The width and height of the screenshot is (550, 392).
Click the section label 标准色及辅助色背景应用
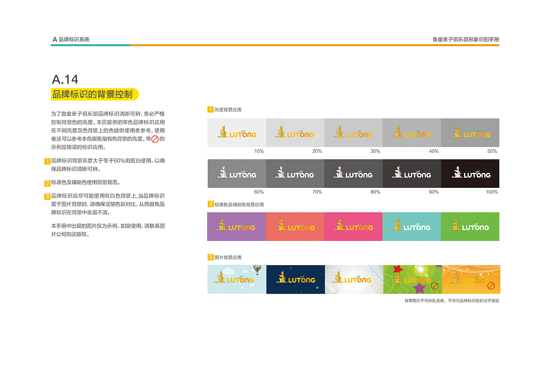[x=239, y=205]
